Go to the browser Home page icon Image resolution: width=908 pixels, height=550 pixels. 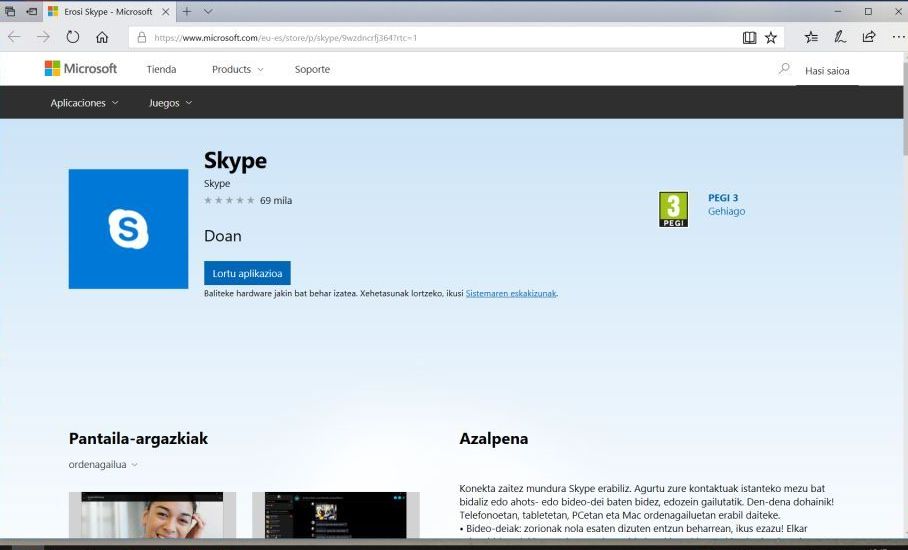tap(102, 37)
